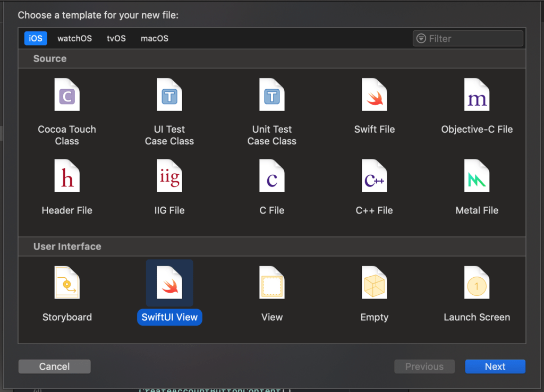Click the "C++ File" label text
Image resolution: width=544 pixels, height=392 pixels.
375,210
